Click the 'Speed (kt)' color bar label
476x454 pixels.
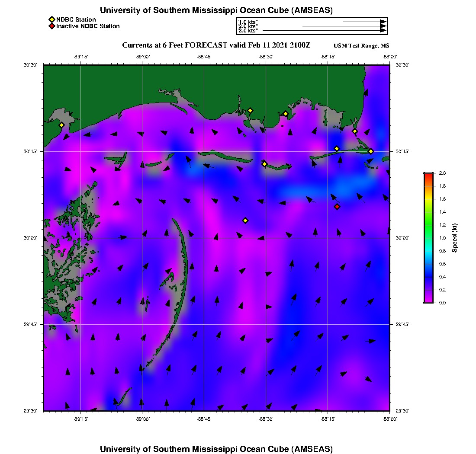[x=455, y=238]
